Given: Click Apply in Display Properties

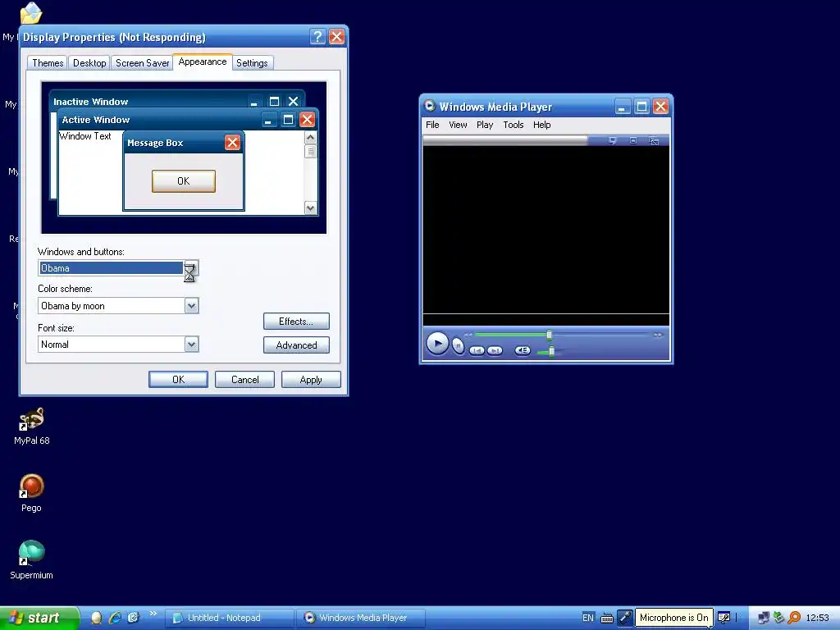Looking at the screenshot, I should pos(311,379).
